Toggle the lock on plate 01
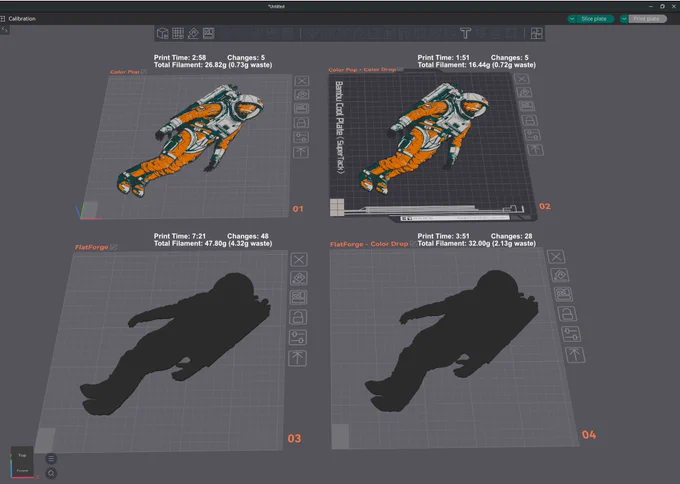The height and width of the screenshot is (484, 680). click(x=301, y=123)
